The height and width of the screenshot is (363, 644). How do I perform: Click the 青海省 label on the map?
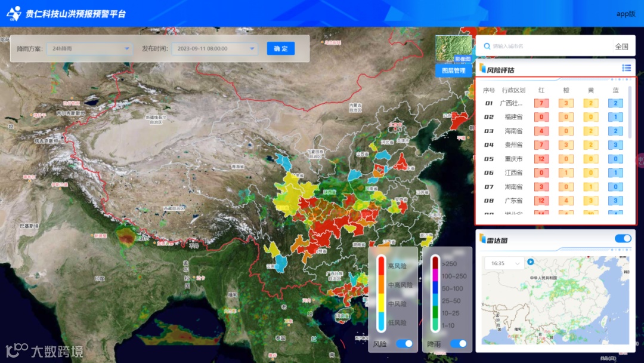(237, 167)
